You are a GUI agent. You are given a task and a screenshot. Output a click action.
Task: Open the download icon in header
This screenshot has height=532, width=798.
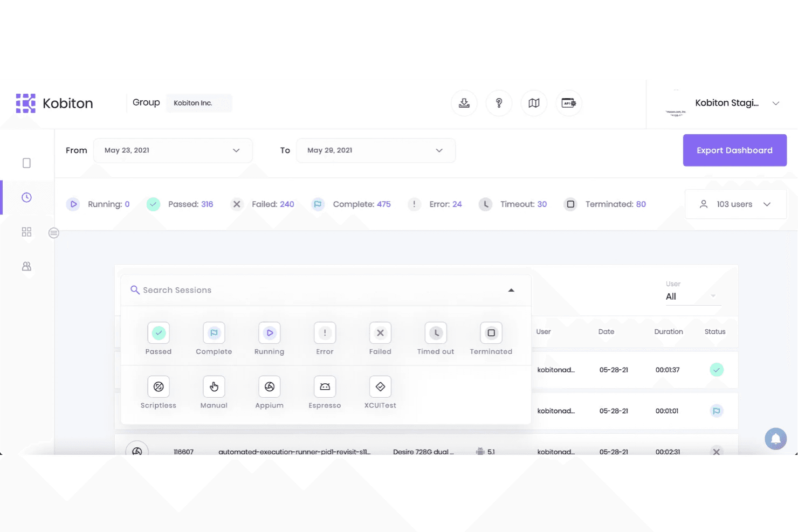click(x=464, y=103)
